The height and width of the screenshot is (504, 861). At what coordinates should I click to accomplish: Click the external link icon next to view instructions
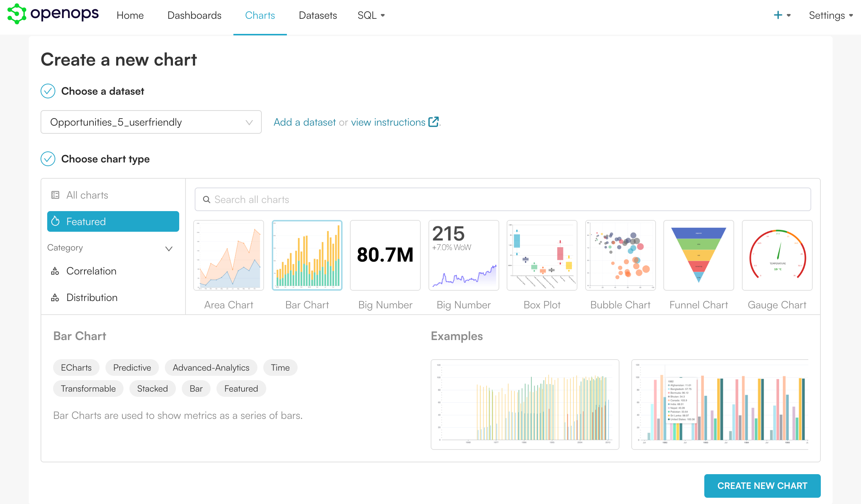(x=434, y=122)
